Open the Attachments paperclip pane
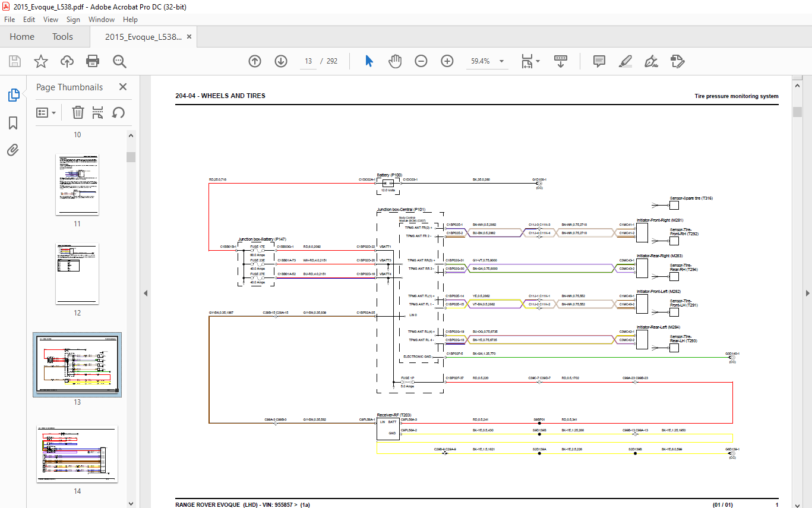This screenshot has width=812, height=508. coord(13,150)
